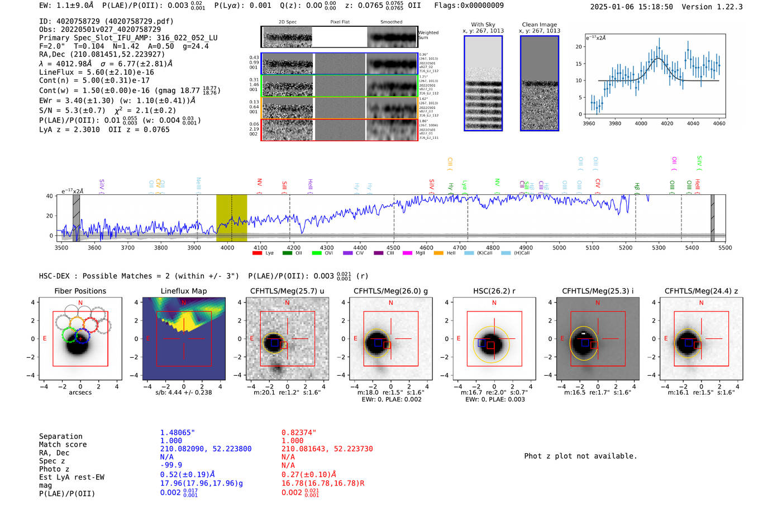Click the Obs: 20220501v027_4020758729 line

pos(100,30)
